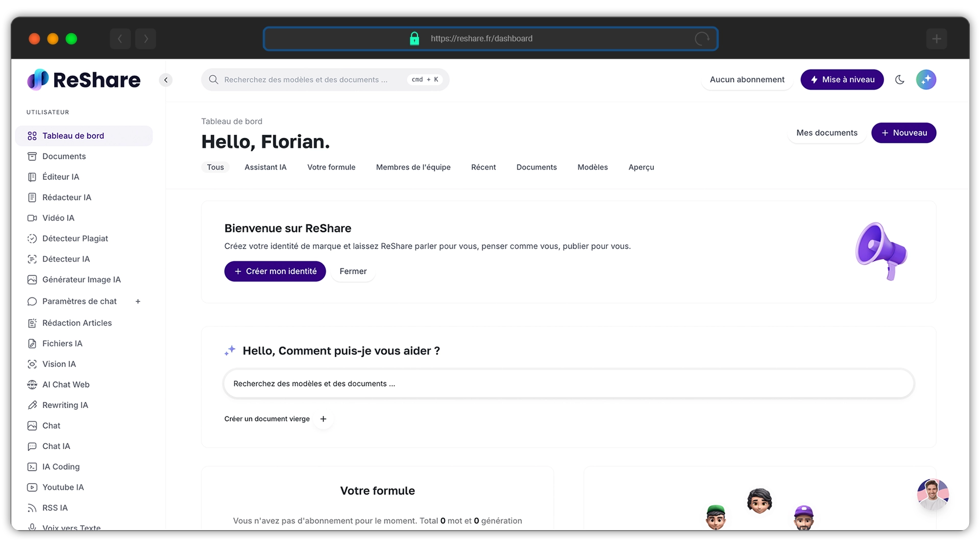Screen dimensions: 980x545
Task: Dismiss welcome card with Fermer
Action: click(353, 271)
